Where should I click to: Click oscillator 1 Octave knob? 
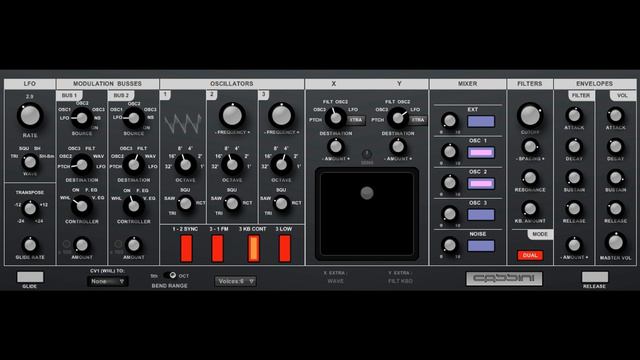(x=185, y=164)
